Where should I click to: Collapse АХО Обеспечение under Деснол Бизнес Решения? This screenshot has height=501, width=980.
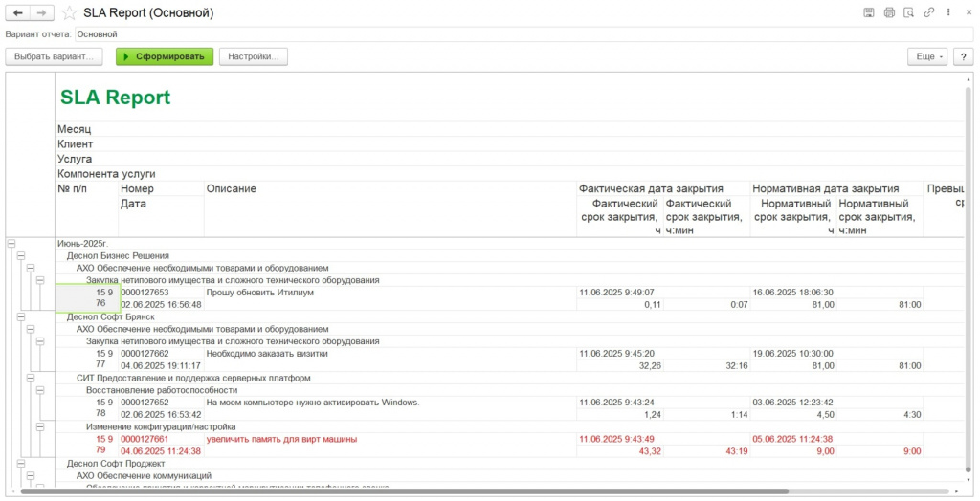tap(31, 268)
